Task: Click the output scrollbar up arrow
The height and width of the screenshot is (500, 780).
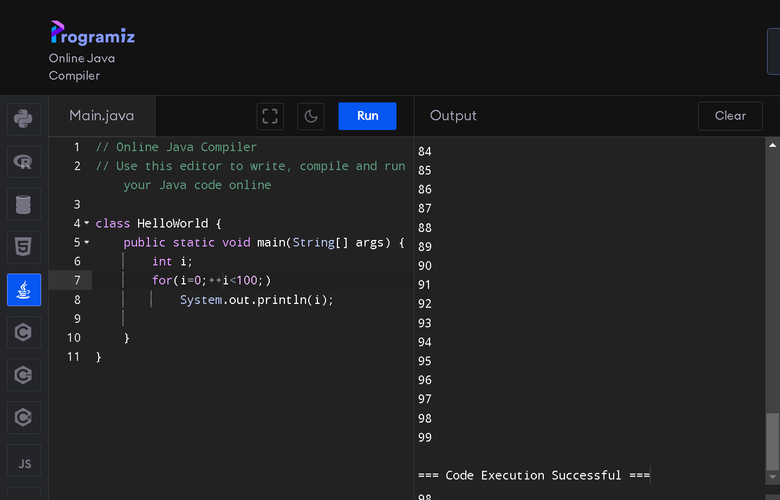Action: 773,145
